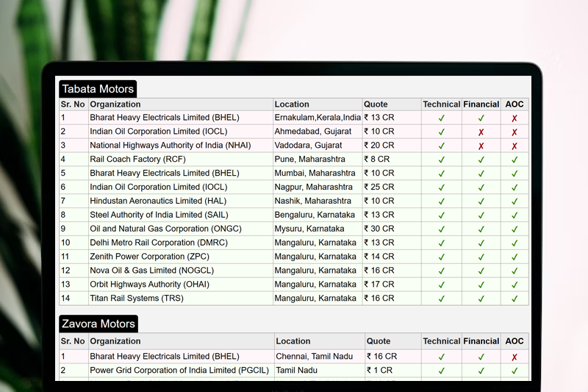Click the Technical checkmark for ONGC row
This screenshot has width=588, height=392.
(x=442, y=229)
